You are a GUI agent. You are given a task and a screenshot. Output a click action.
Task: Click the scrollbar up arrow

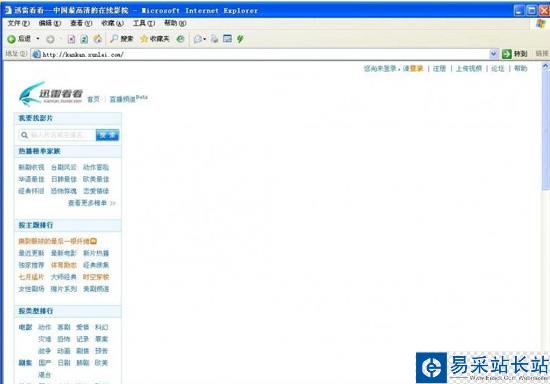546,67
